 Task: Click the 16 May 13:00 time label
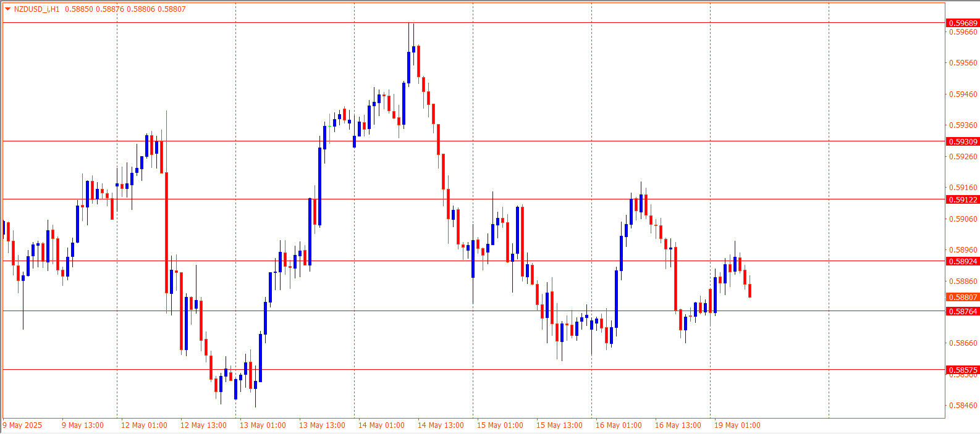[678, 425]
